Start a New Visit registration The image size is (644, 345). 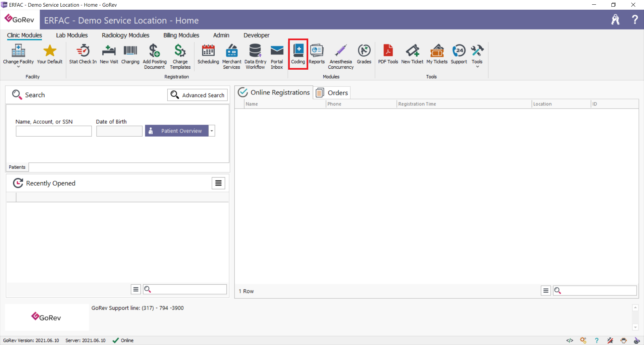pyautogui.click(x=109, y=54)
